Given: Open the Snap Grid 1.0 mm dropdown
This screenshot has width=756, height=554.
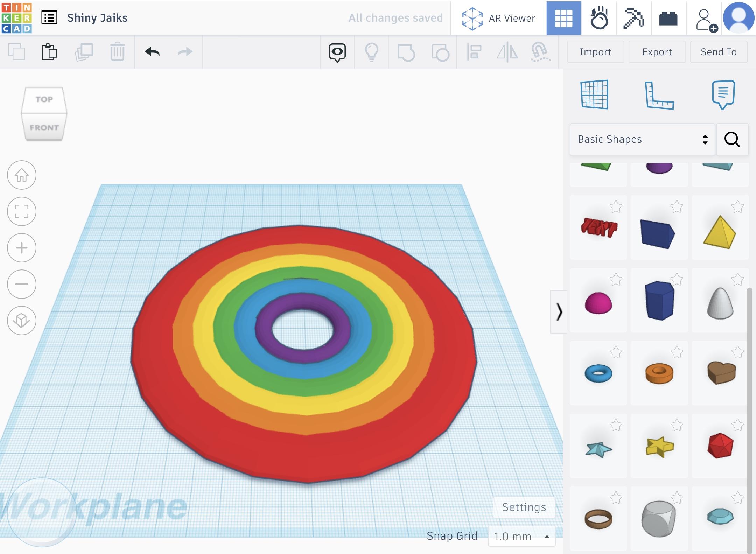Looking at the screenshot, I should [521, 536].
